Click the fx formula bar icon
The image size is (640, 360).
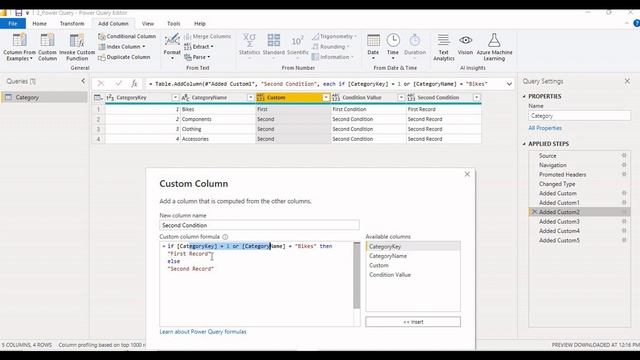[134, 84]
